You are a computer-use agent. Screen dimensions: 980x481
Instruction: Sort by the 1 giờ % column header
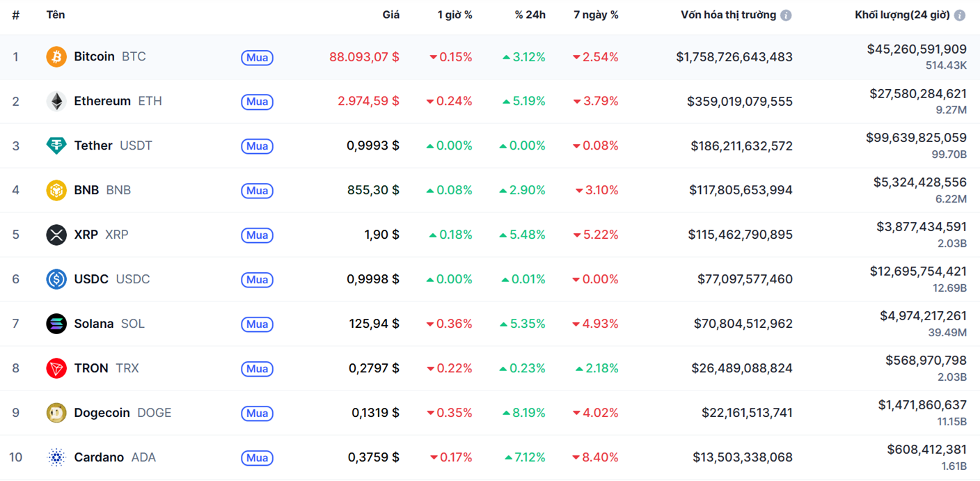455,15
